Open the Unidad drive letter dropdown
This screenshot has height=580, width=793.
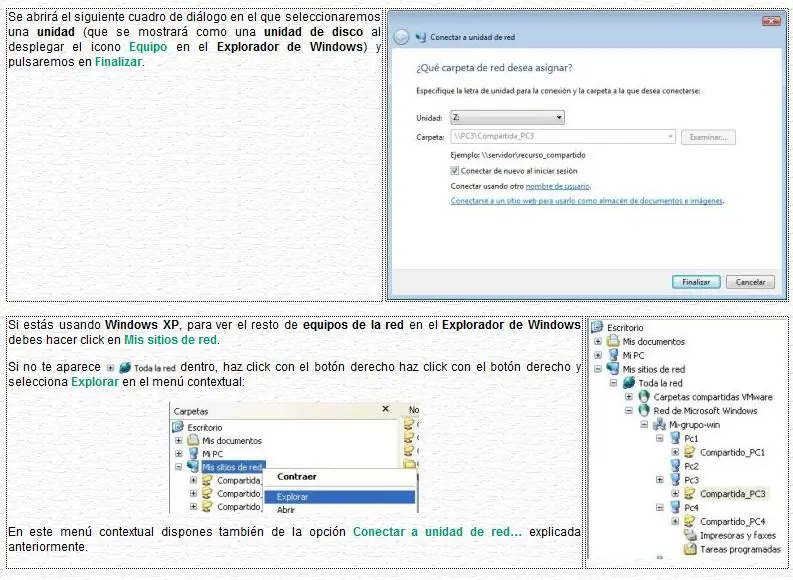click(507, 118)
